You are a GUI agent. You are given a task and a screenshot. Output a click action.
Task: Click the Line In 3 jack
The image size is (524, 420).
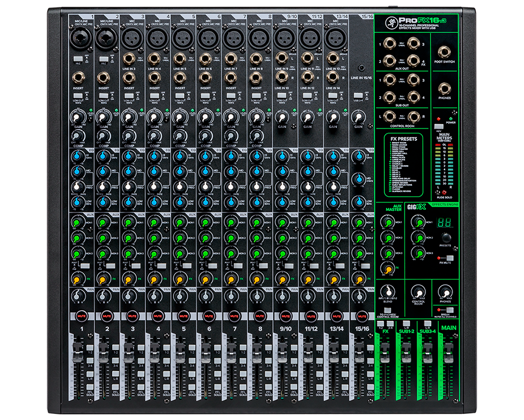128,60
